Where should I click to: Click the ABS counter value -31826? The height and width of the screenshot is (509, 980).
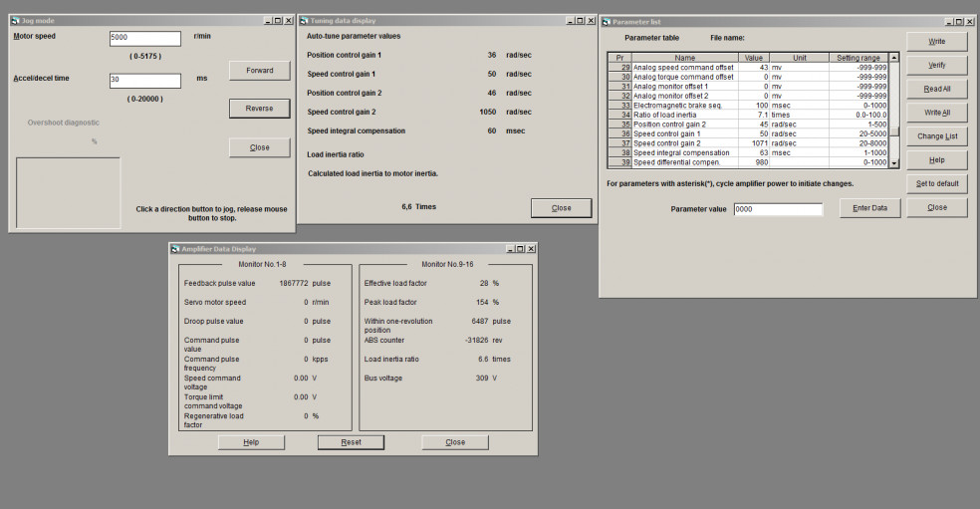[477, 341]
